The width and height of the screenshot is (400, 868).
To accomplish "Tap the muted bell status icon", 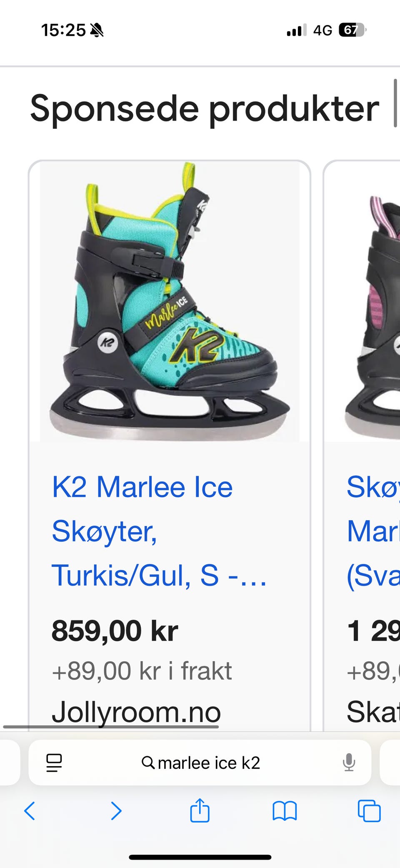I will (97, 30).
